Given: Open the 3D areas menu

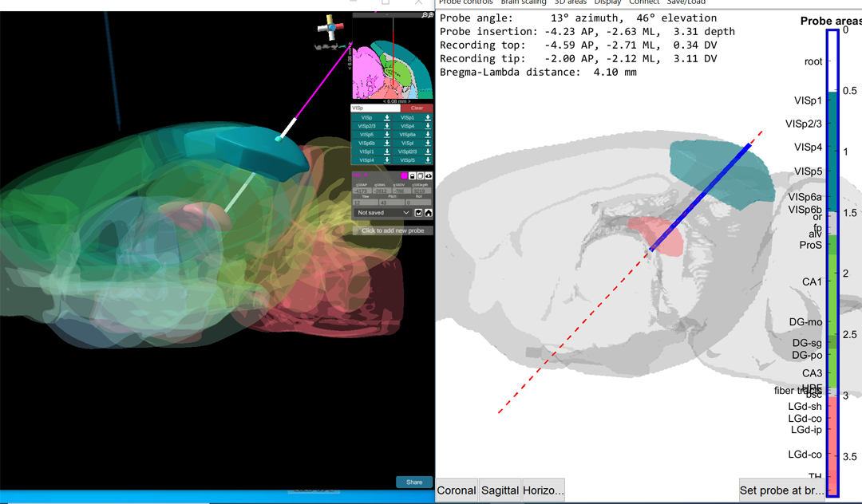Looking at the screenshot, I should [x=570, y=2].
